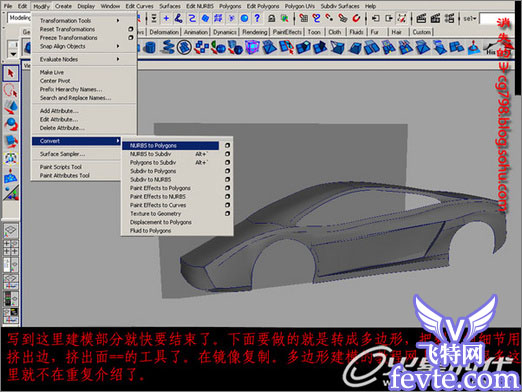Expand Snap Align Objects submenu
Viewport: 522px width, 392px height.
point(118,46)
